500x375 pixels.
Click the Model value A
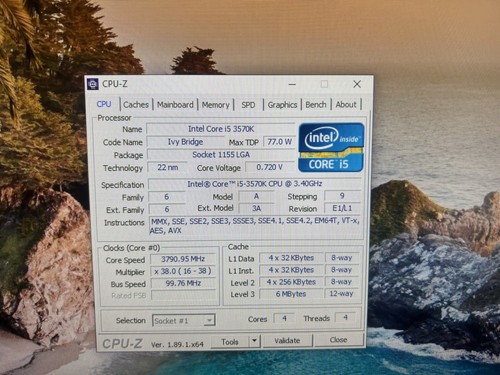click(256, 196)
